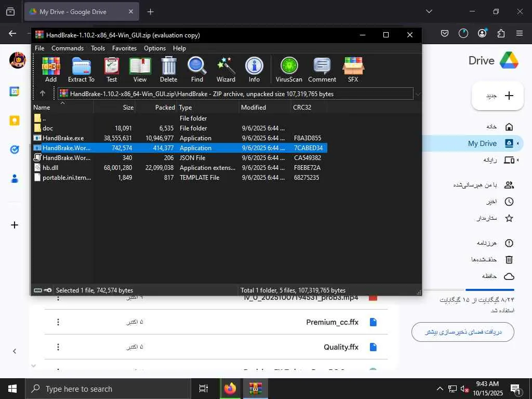Screen dimensions: 532x399
Task: Open the Commands menu
Action: point(68,48)
